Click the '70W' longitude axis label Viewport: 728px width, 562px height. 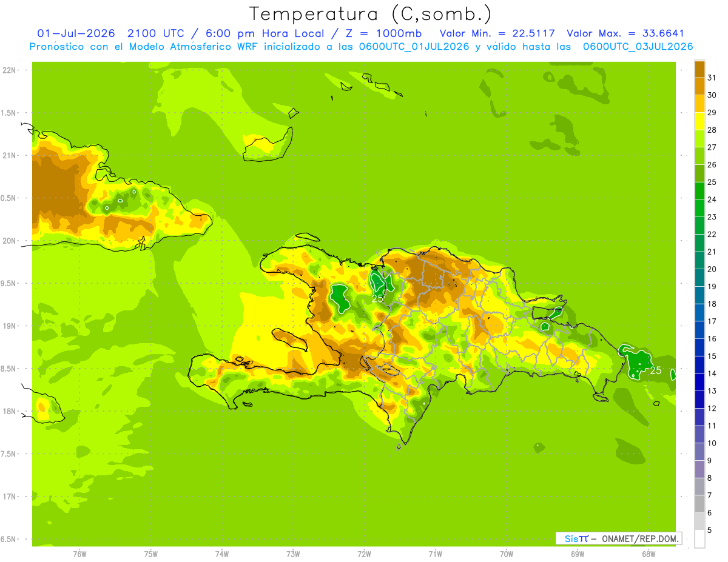pos(506,554)
